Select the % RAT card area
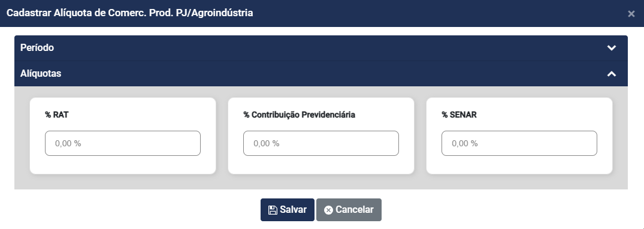The image size is (644, 229). [x=123, y=135]
